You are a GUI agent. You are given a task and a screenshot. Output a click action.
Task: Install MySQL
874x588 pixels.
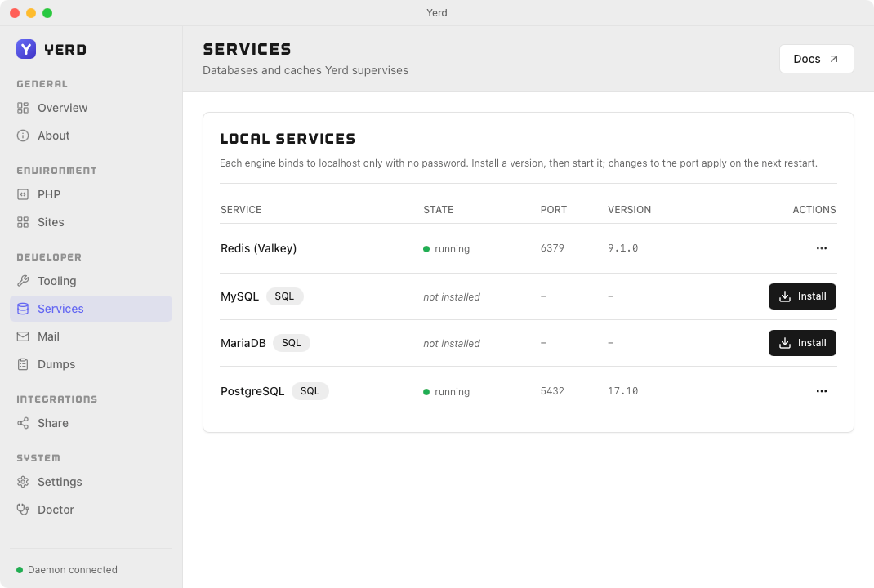pyautogui.click(x=802, y=296)
